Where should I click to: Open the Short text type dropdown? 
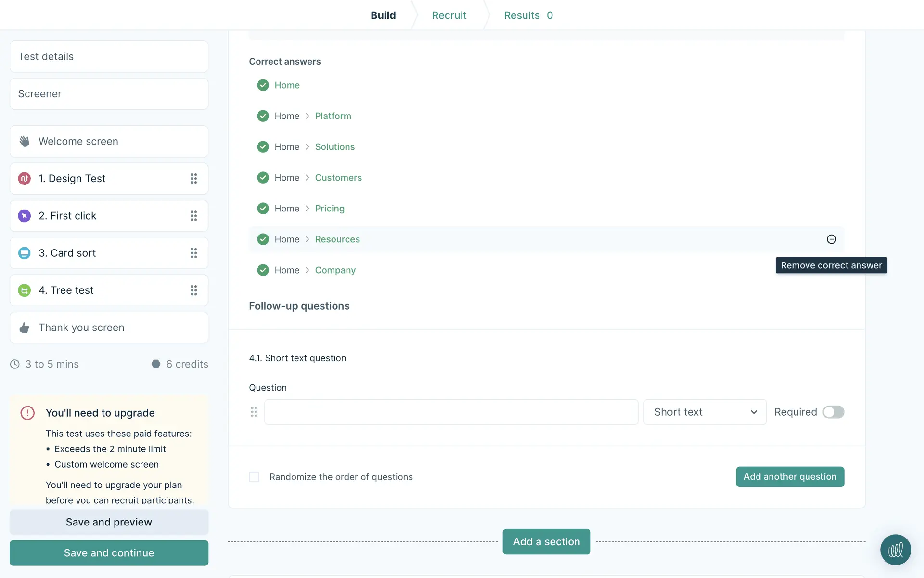tap(705, 412)
